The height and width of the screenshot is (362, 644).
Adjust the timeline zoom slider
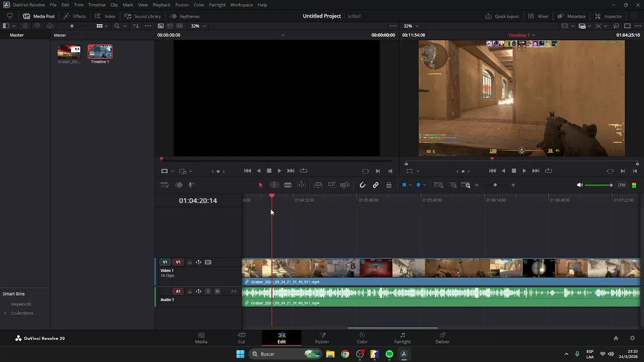click(x=495, y=185)
